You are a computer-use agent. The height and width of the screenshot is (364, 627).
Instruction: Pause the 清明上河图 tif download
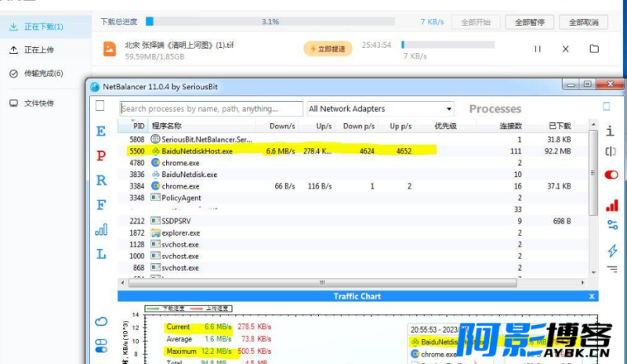[538, 49]
